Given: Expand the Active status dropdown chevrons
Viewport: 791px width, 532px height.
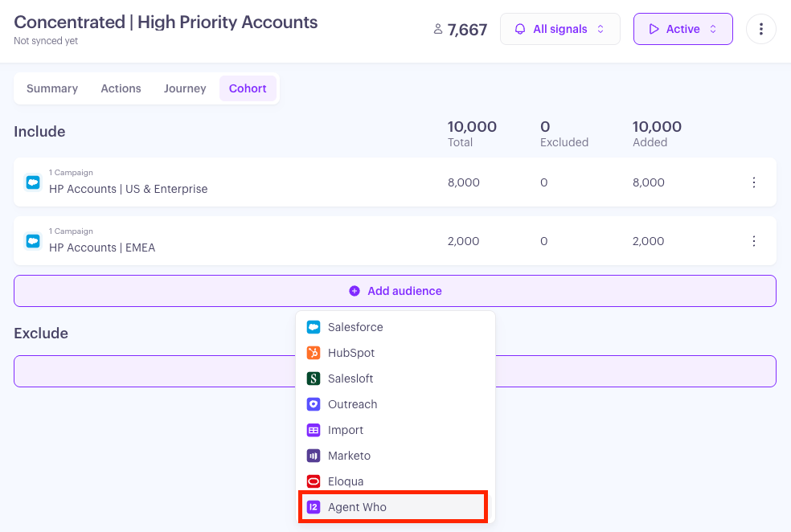Looking at the screenshot, I should [713, 29].
